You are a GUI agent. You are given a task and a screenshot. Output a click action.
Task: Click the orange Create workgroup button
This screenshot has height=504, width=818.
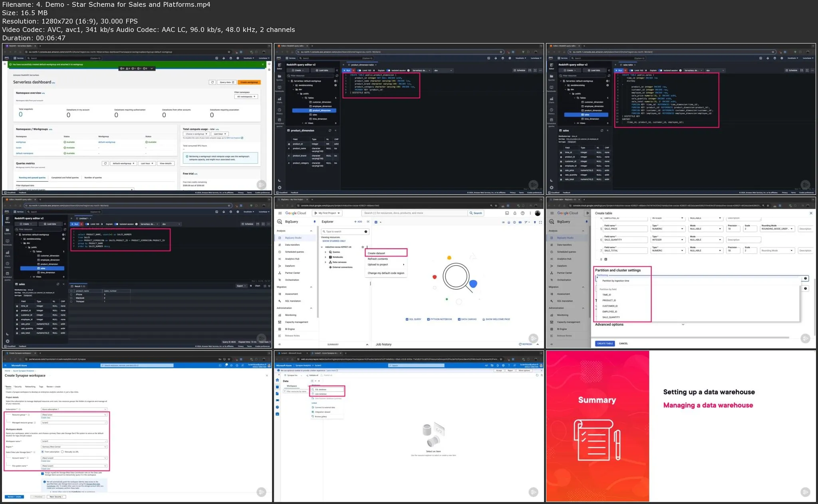248,82
